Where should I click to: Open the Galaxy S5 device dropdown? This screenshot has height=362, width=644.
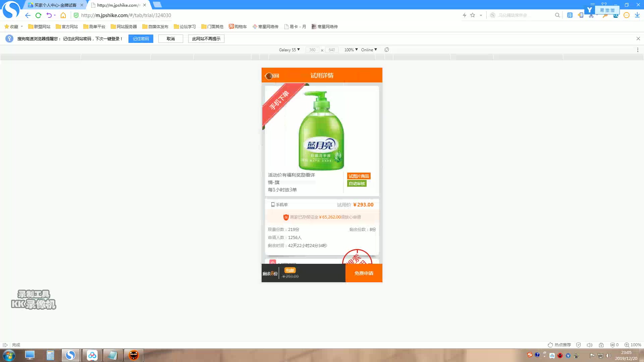289,50
